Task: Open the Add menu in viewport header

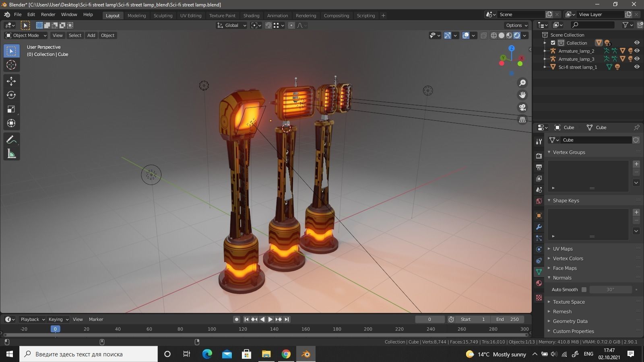Action: click(91, 35)
